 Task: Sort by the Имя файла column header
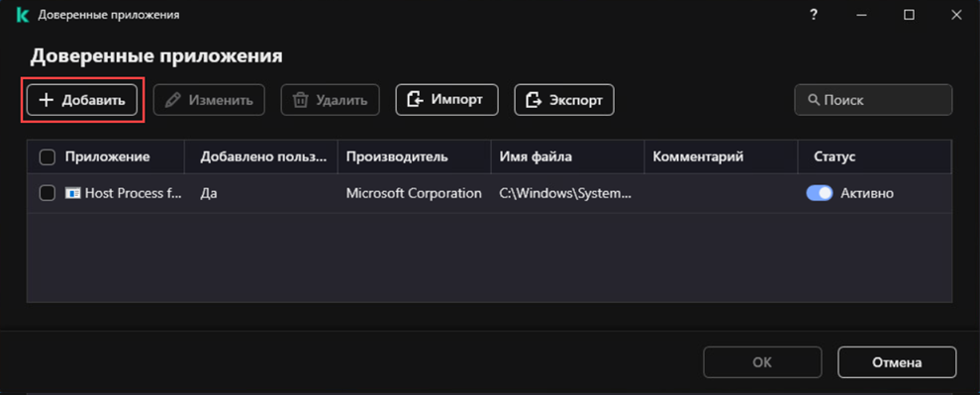[536, 156]
